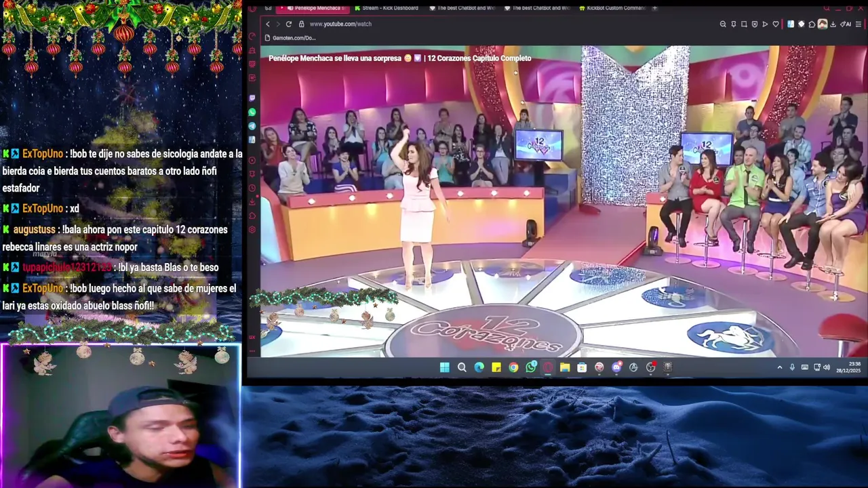The image size is (868, 488).
Task: Open the network tray icon
Action: coord(817,367)
